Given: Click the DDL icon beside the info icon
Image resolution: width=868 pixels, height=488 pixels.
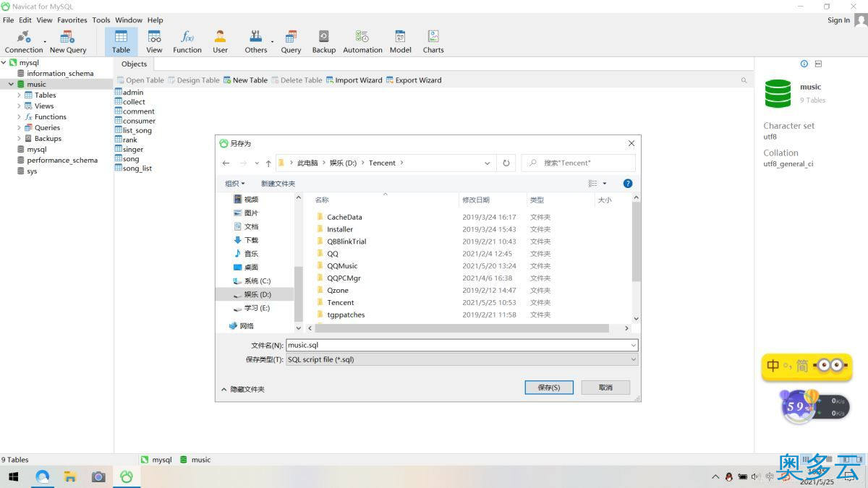Looking at the screenshot, I should tap(818, 64).
